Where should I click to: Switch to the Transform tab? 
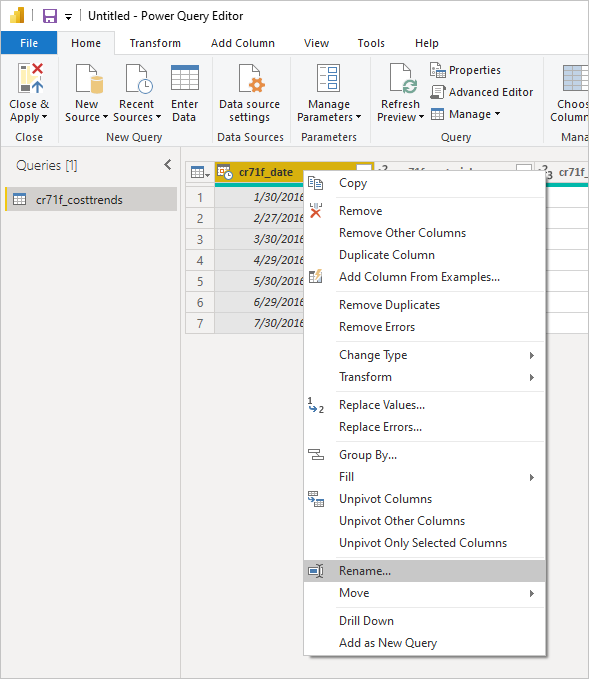(155, 43)
